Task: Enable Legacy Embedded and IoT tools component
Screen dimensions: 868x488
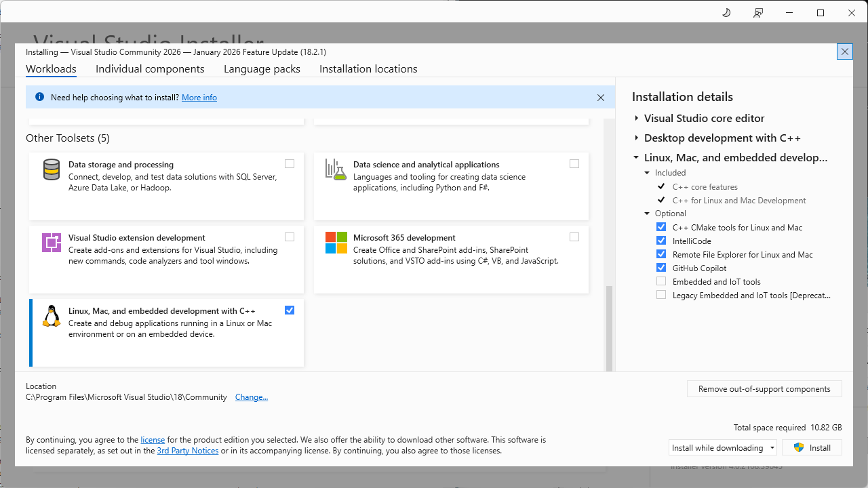Action: 661,295
